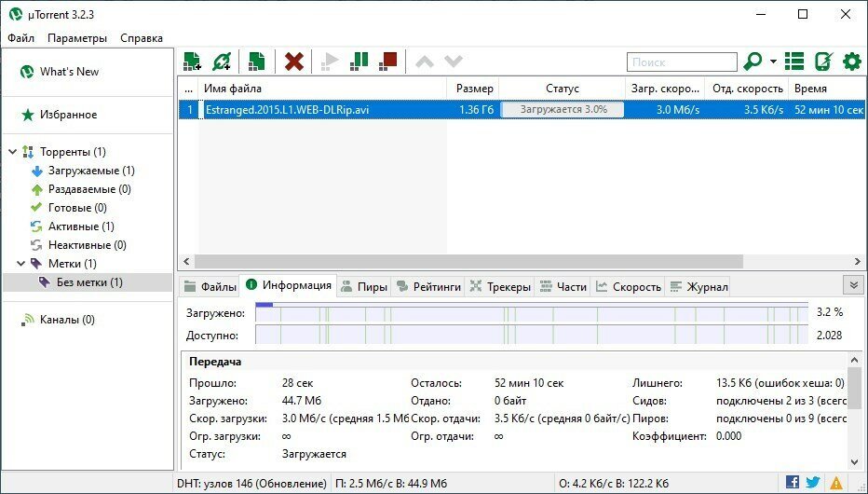This screenshot has width=868, height=494.
Task: Open the Справка menu
Action: [142, 38]
